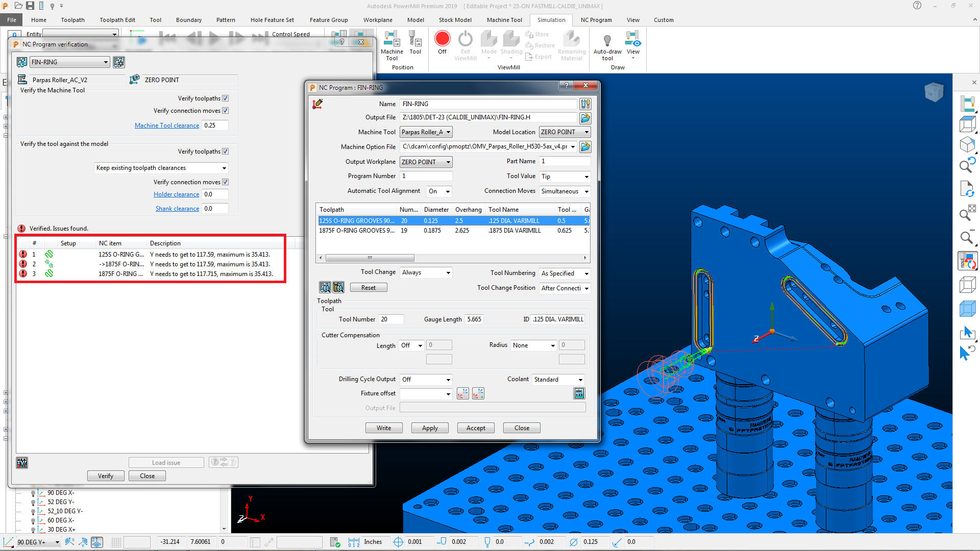Click the wireframe box view icon

coord(967,285)
